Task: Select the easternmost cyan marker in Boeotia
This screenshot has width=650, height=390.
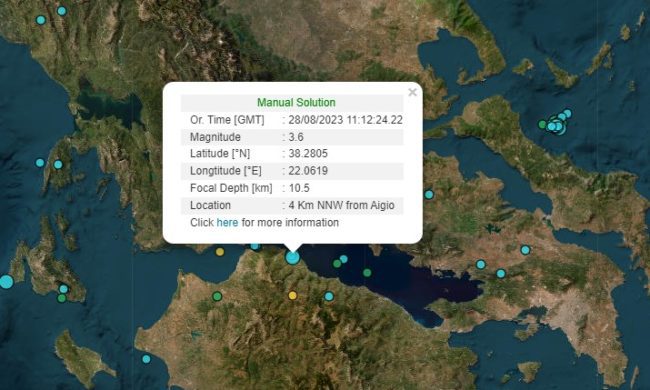Action: pos(525,250)
